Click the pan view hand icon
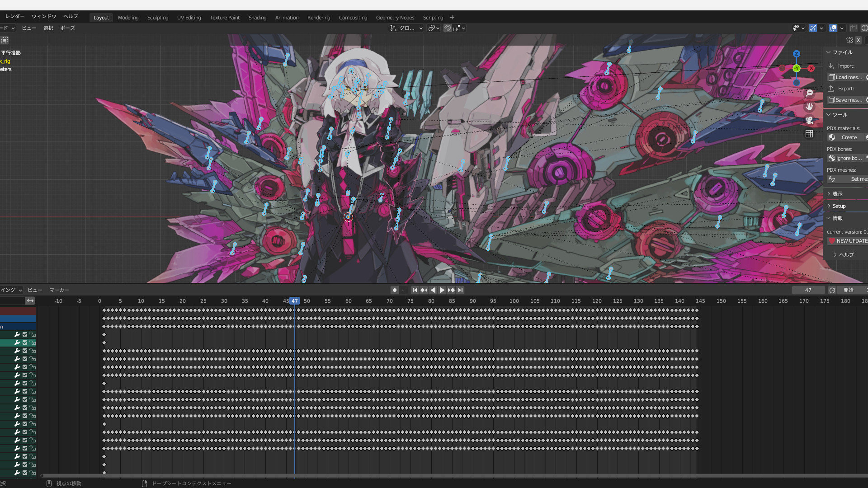This screenshot has height=488, width=868. [x=809, y=107]
